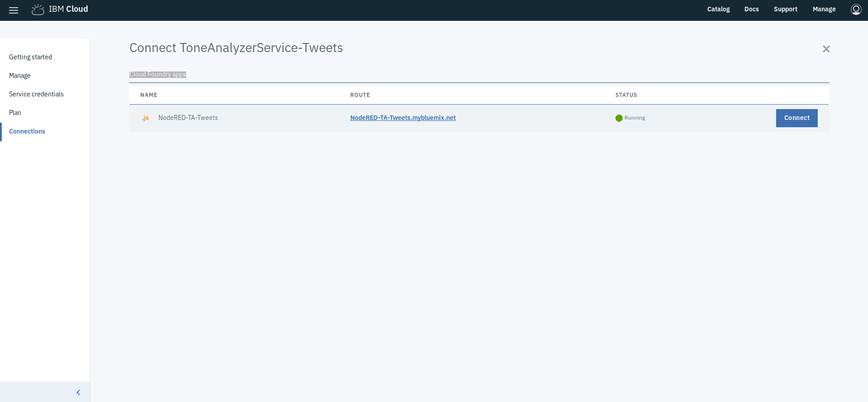Click the green Running status indicator
This screenshot has height=402, width=868.
pos(619,118)
